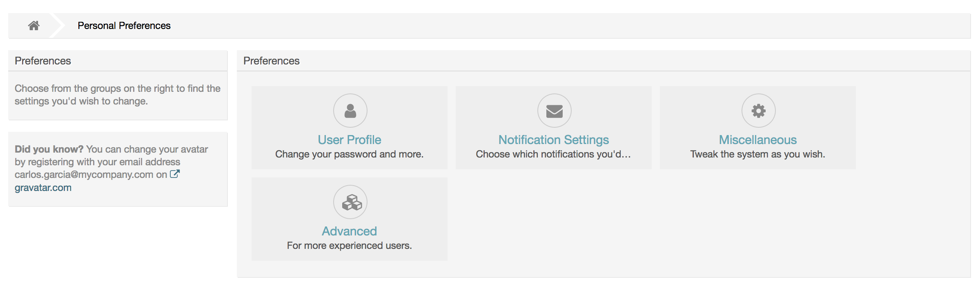The width and height of the screenshot is (980, 295).
Task: Select the Personal Preferences breadcrumb item
Action: click(x=124, y=26)
